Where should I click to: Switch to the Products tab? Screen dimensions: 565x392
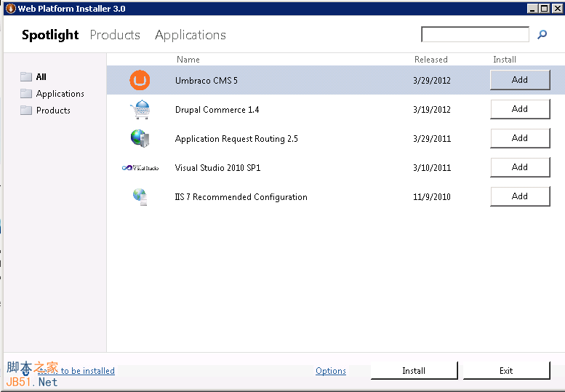[x=115, y=35]
